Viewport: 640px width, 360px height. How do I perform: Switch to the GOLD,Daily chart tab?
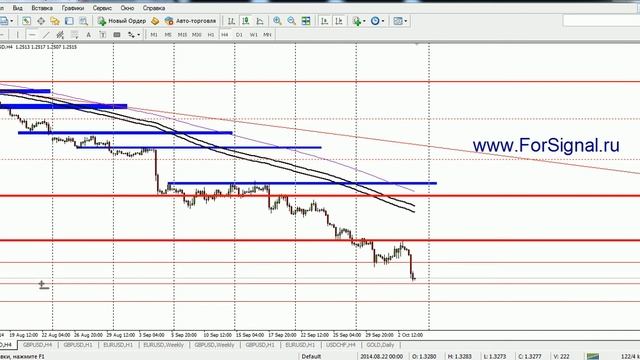(380, 345)
